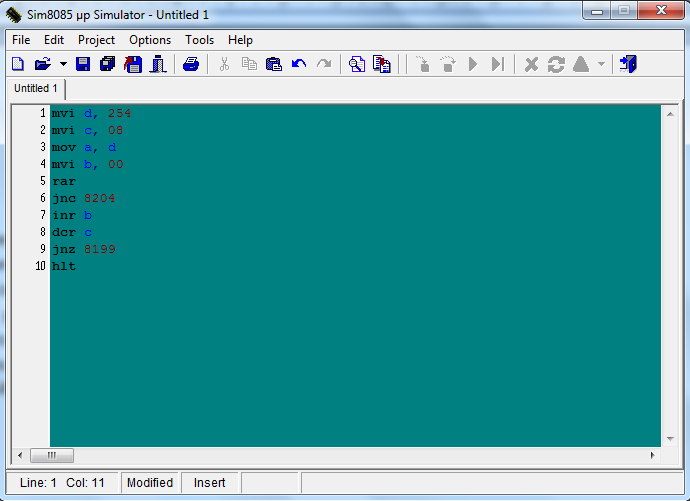
Task: Click the Cut scissors icon
Action: click(x=224, y=64)
